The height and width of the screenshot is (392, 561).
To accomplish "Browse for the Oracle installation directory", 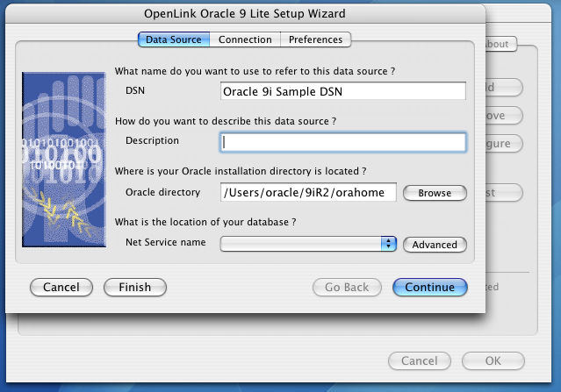I will (435, 193).
